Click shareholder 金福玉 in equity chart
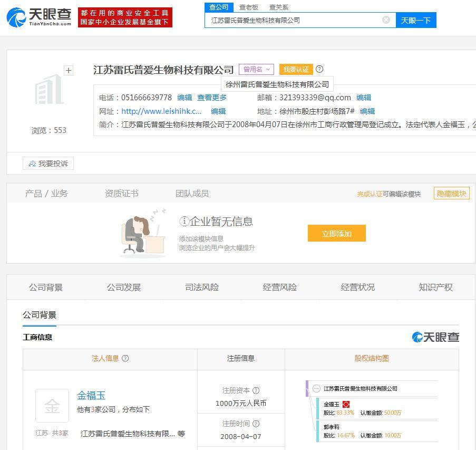 (332, 405)
